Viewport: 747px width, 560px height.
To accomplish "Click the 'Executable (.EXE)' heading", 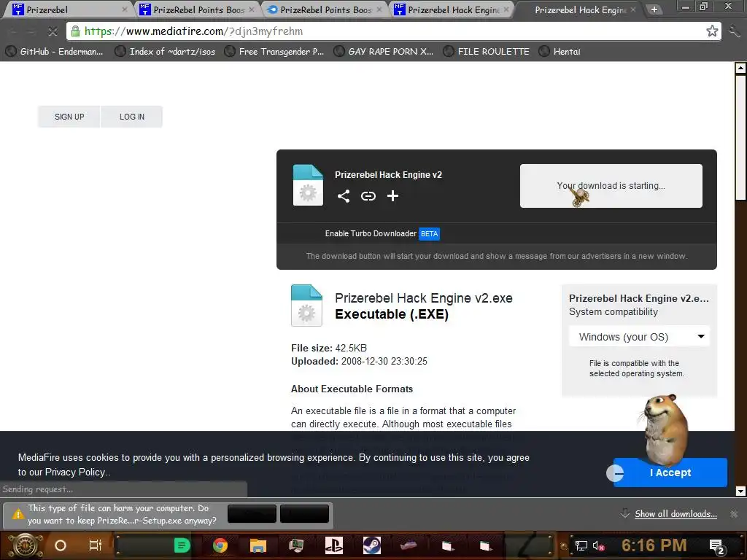I will (x=392, y=314).
